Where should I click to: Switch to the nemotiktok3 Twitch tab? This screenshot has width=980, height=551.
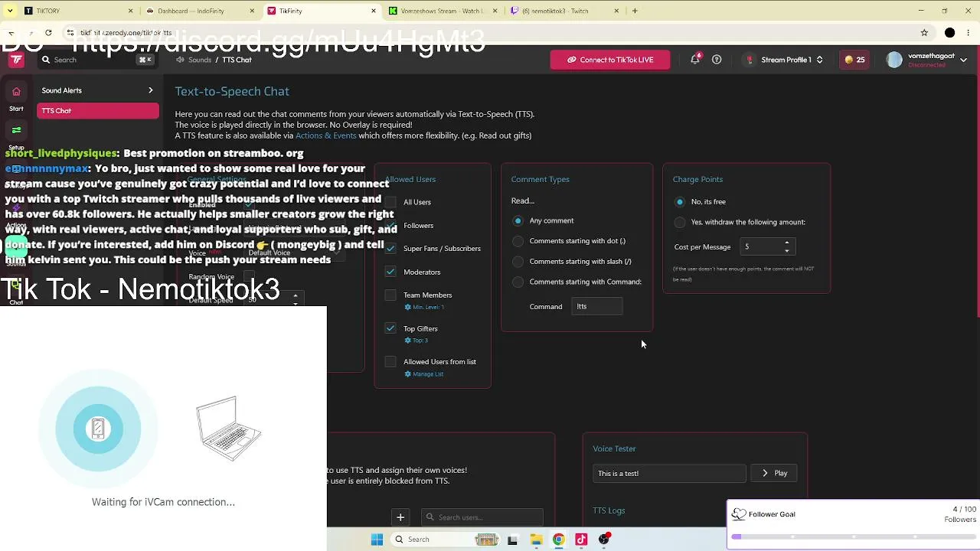563,11
